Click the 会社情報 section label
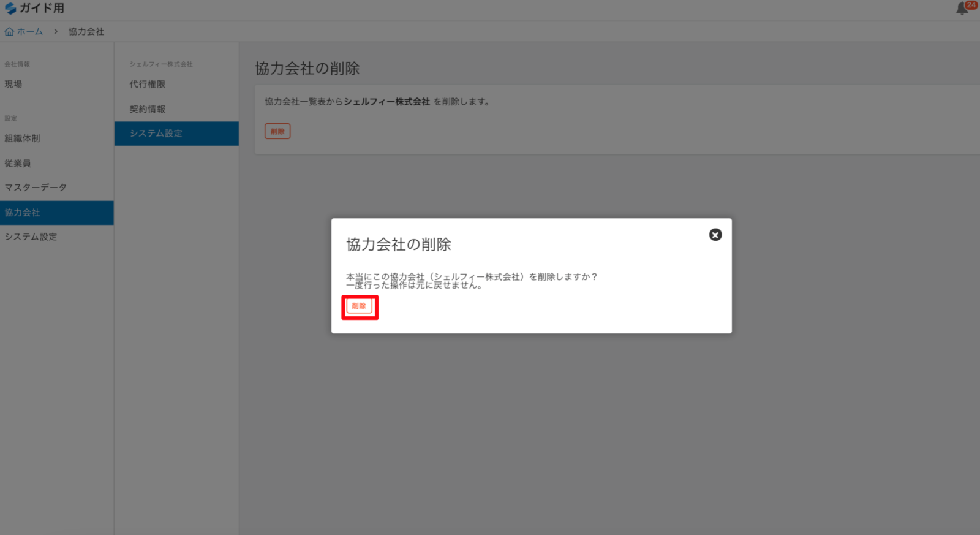This screenshot has height=535, width=980. coord(17,64)
